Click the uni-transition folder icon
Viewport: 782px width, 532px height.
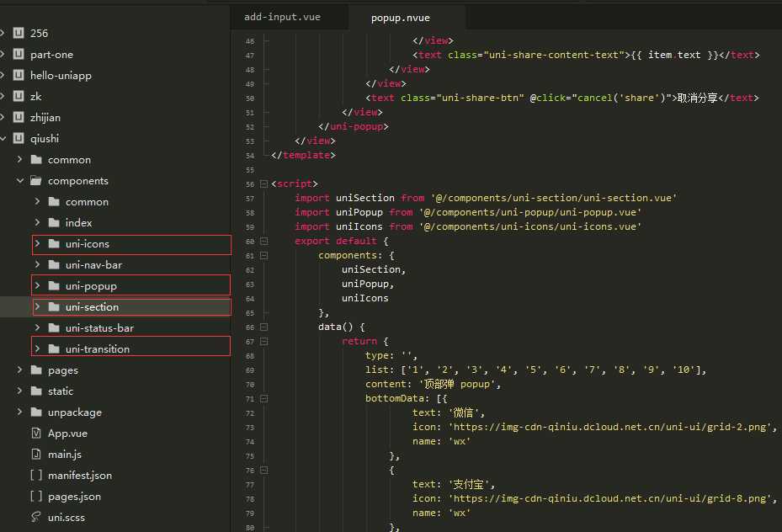tap(54, 348)
